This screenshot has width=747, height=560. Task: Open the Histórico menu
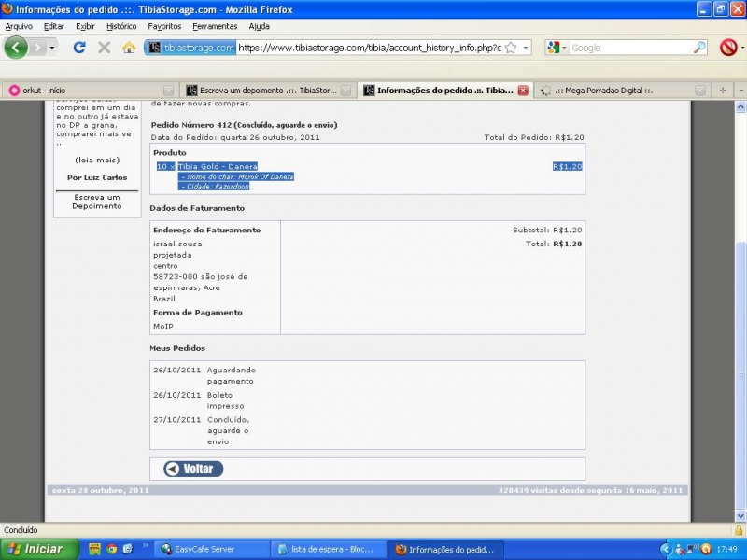point(121,26)
